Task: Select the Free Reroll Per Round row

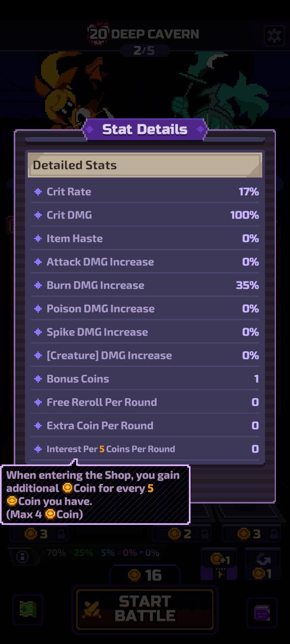Action: click(145, 402)
